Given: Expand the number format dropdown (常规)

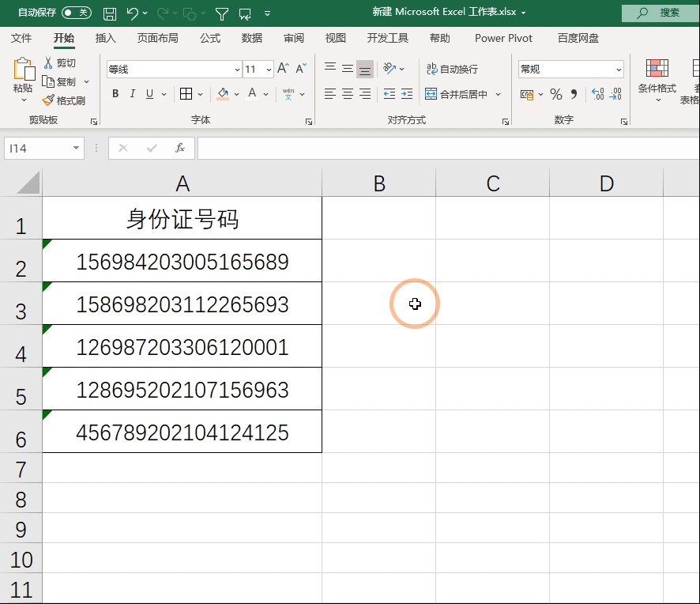Looking at the screenshot, I should click(618, 70).
